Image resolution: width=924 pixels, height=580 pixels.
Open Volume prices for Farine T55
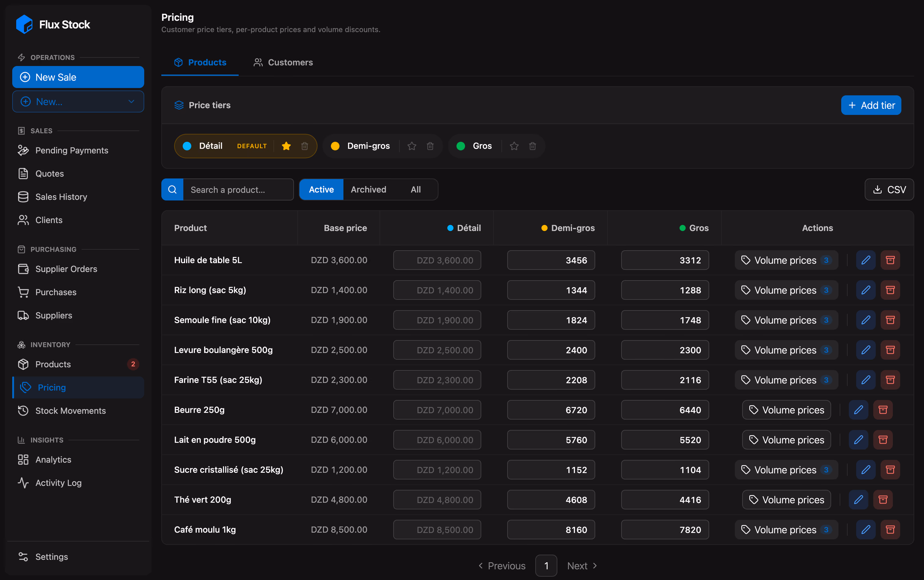786,380
